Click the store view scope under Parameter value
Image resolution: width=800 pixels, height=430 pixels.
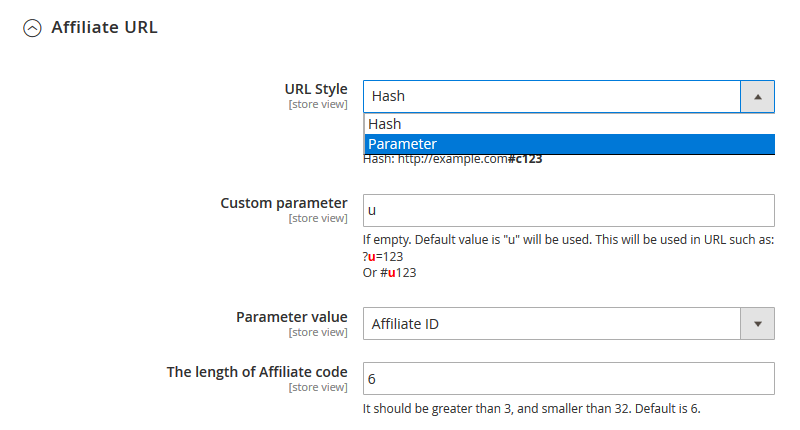click(x=318, y=332)
